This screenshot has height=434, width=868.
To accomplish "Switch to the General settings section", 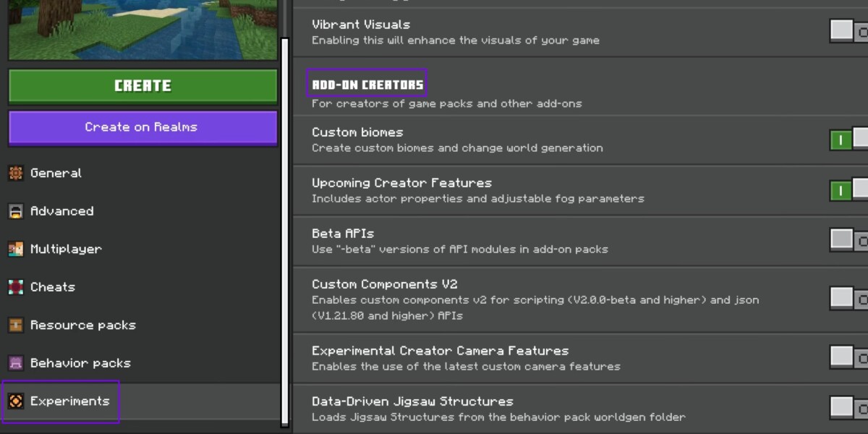I will click(56, 173).
